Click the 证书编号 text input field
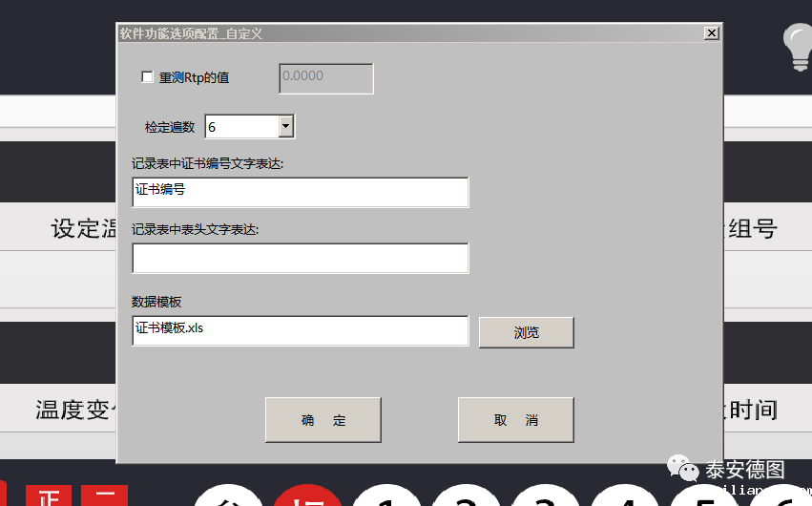 click(301, 192)
